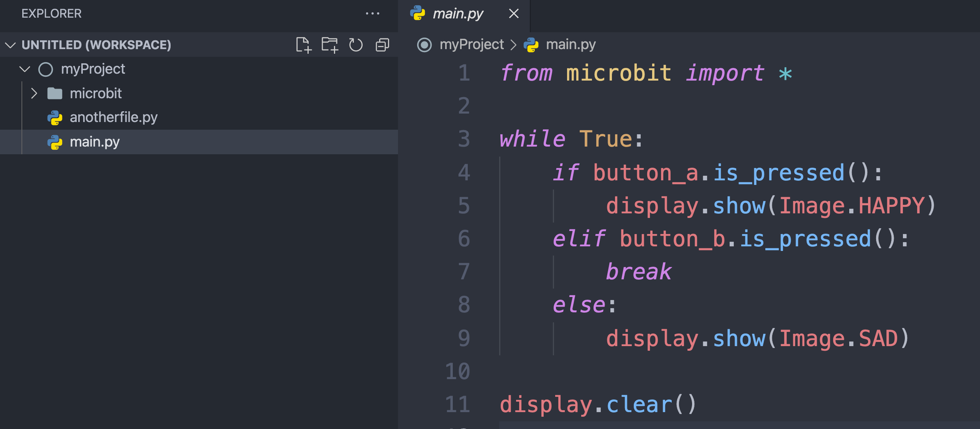Close the main.py editor tab
This screenshot has height=429, width=980.
[514, 14]
